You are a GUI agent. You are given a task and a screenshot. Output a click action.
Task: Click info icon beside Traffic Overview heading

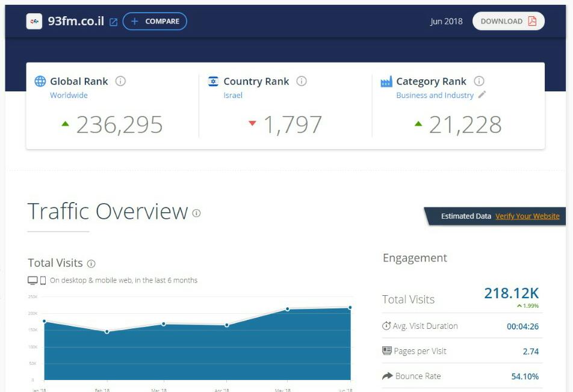(x=196, y=213)
